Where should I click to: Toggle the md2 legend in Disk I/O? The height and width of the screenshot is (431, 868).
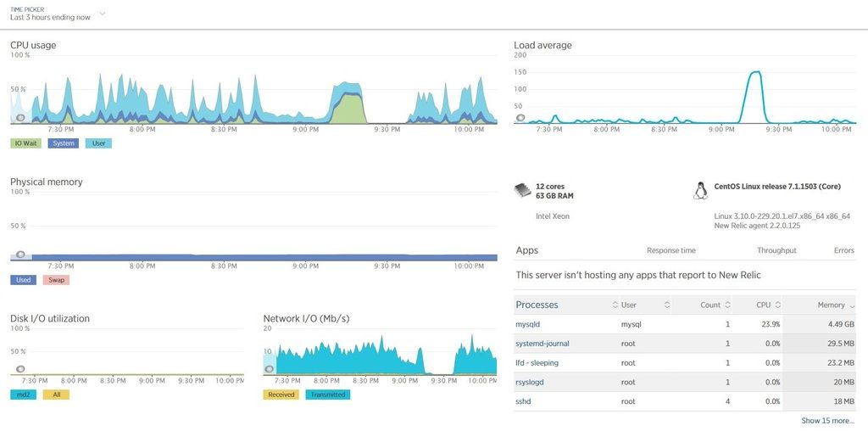point(23,395)
